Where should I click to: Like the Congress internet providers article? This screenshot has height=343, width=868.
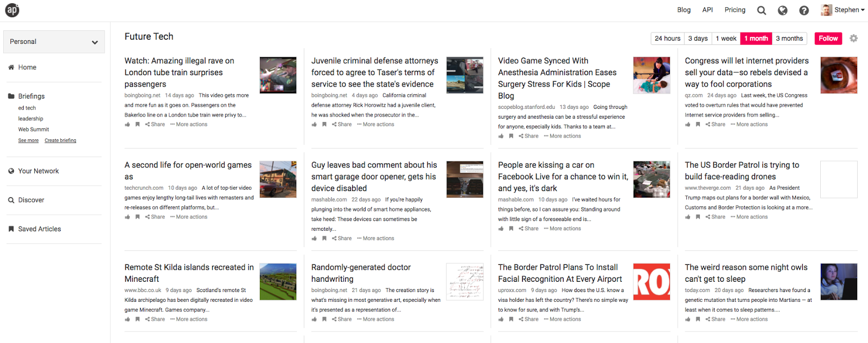(687, 125)
